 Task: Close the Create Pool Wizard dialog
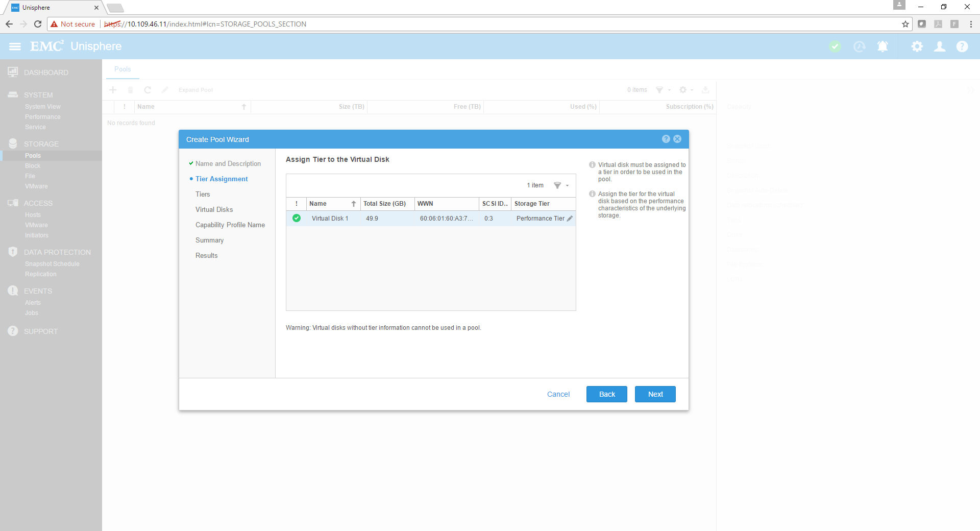tap(677, 139)
